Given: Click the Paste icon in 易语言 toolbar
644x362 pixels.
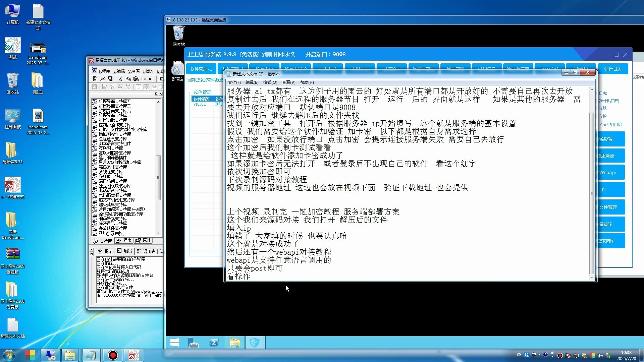Looking at the screenshot, I should 136,79.
